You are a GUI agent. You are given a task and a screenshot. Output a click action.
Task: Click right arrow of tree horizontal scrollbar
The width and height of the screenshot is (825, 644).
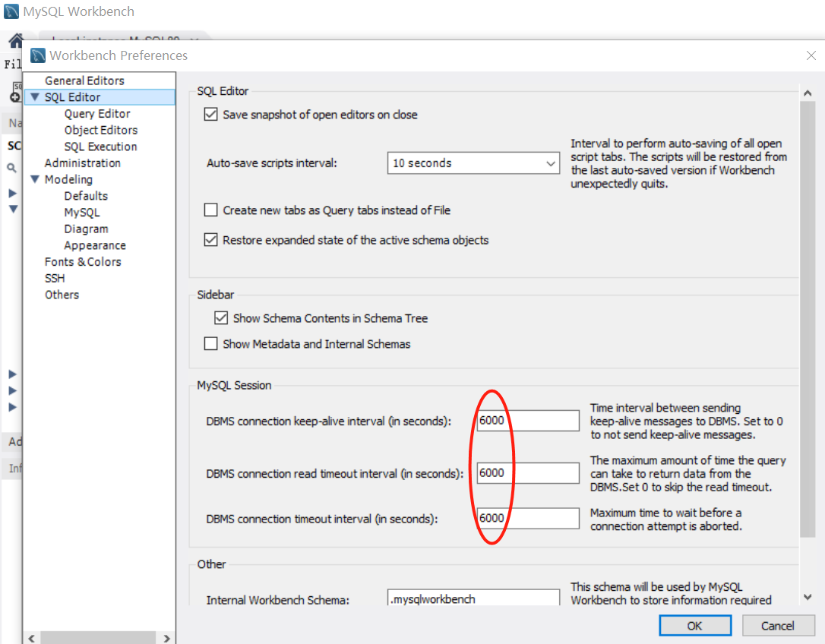click(167, 638)
